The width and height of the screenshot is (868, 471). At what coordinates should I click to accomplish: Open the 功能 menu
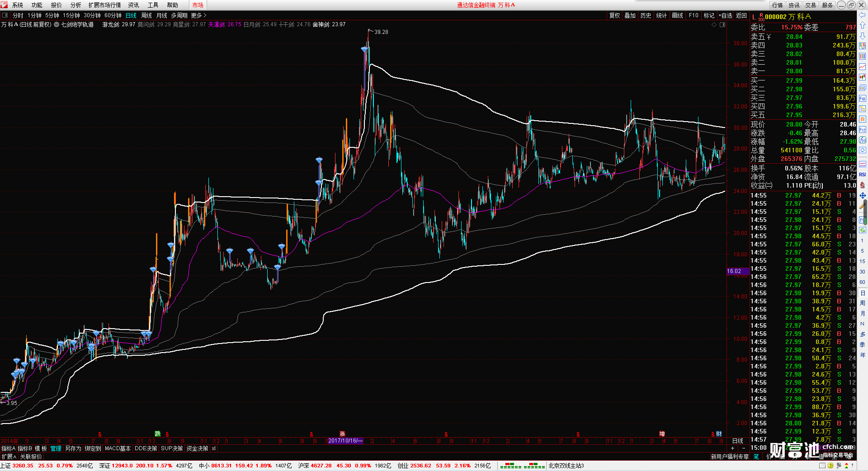(x=37, y=5)
